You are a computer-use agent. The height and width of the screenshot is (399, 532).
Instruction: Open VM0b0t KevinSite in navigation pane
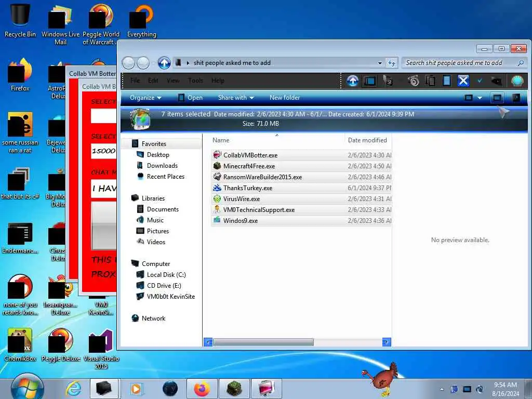click(170, 296)
